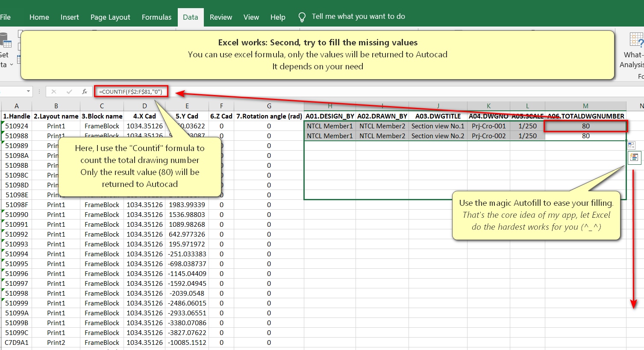Click the COUNTIF formula in formula bar

tap(131, 92)
